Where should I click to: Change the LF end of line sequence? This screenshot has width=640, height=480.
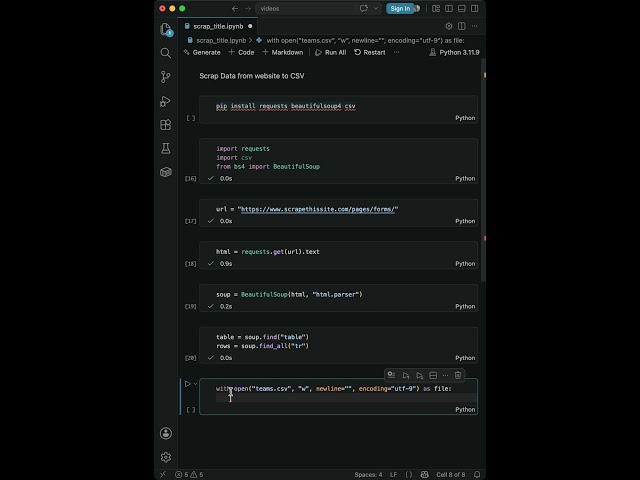(x=393, y=474)
